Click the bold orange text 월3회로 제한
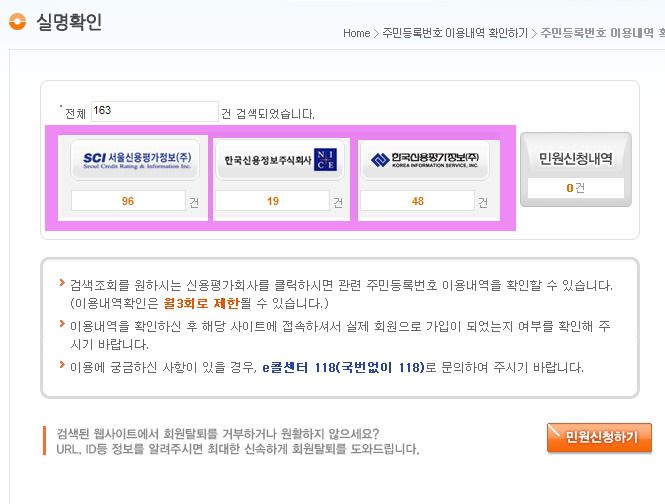The image size is (665, 504). 201,303
